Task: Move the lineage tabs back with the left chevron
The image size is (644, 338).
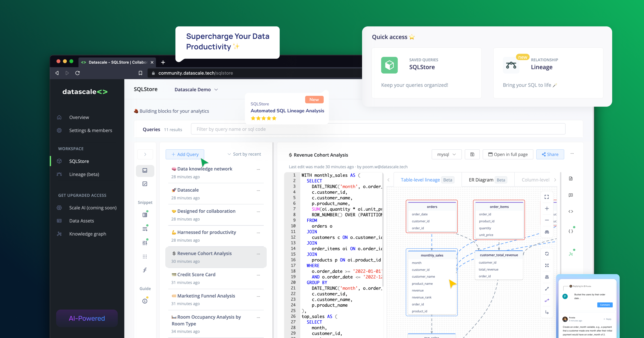Action: point(388,180)
